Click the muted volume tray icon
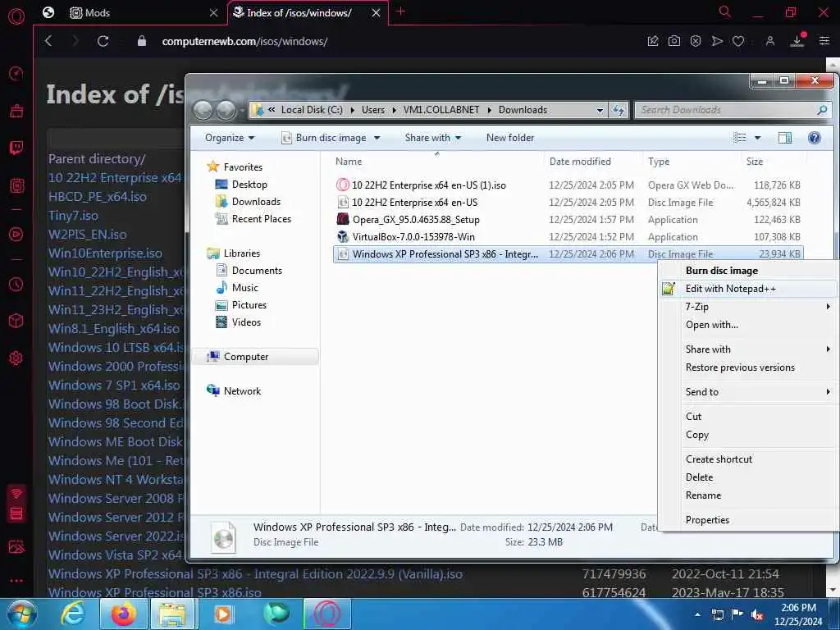 (x=757, y=615)
